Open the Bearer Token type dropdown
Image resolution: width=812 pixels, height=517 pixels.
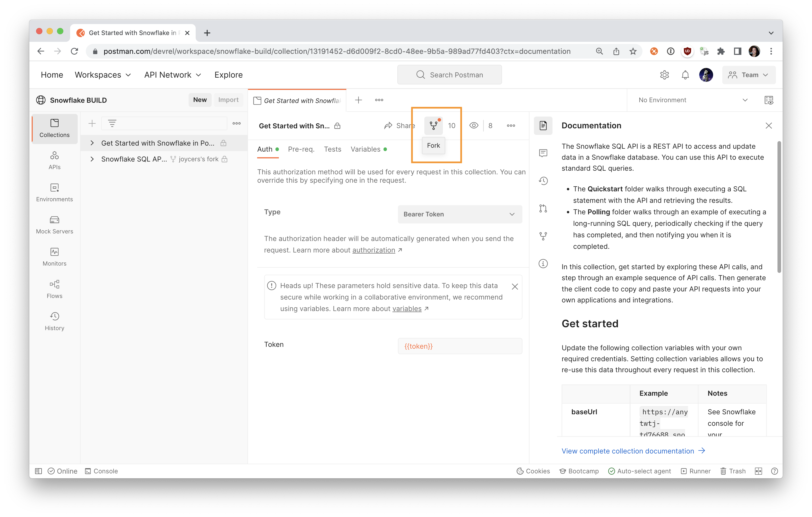(x=460, y=214)
